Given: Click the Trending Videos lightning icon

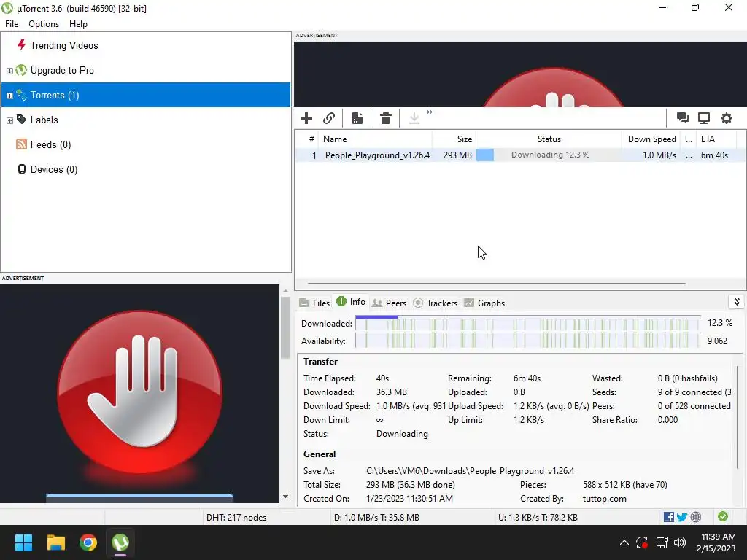Looking at the screenshot, I should (21, 44).
